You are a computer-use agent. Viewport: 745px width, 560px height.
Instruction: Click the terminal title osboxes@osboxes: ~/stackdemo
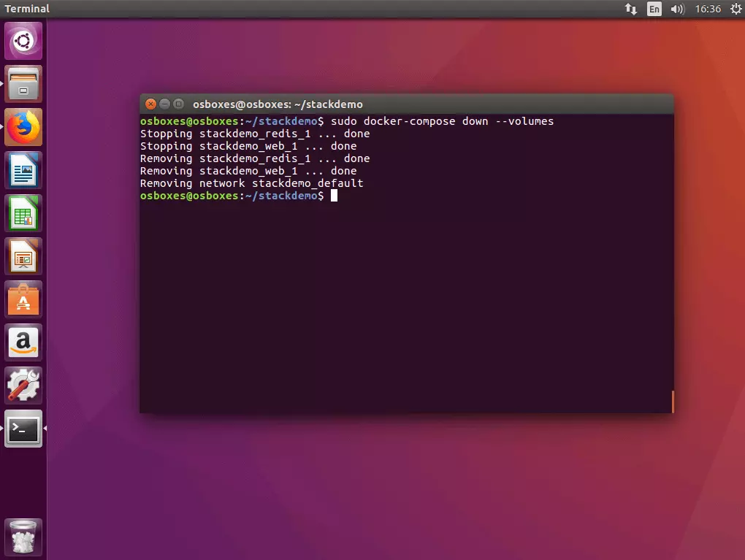[278, 104]
